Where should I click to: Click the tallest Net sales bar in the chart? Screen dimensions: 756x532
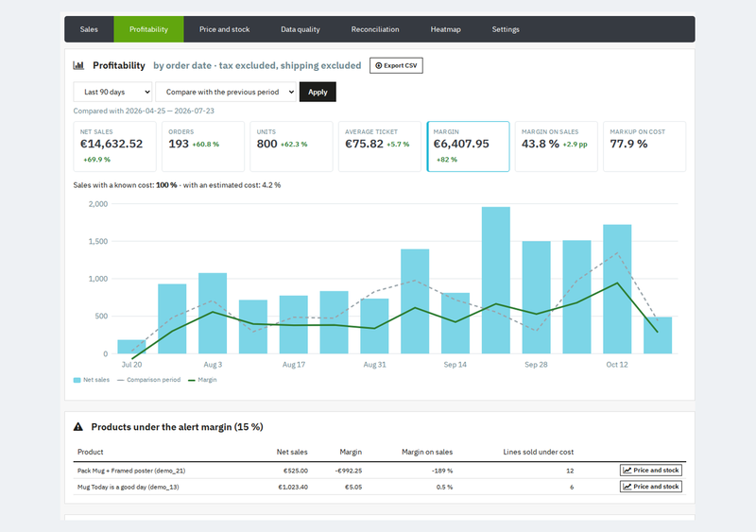coord(495,281)
